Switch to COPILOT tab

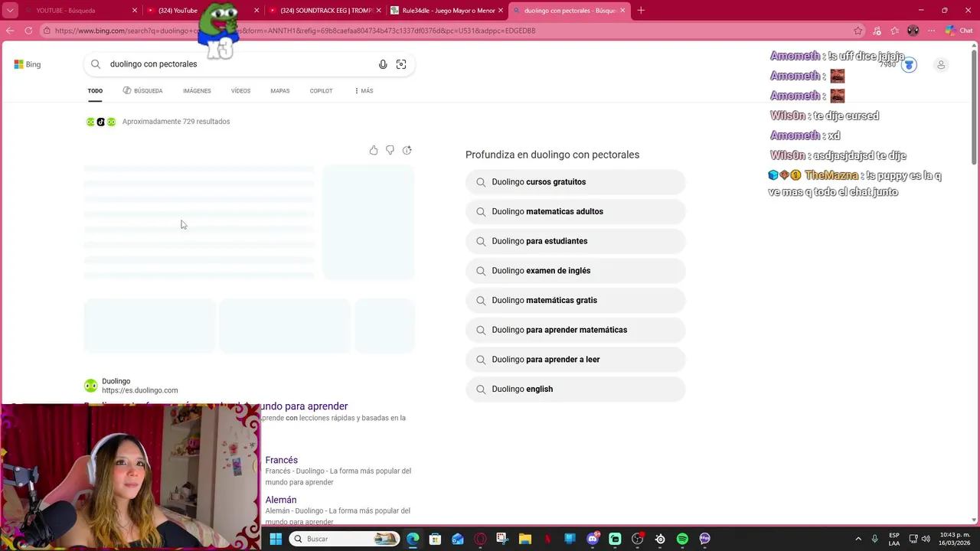[x=321, y=91]
